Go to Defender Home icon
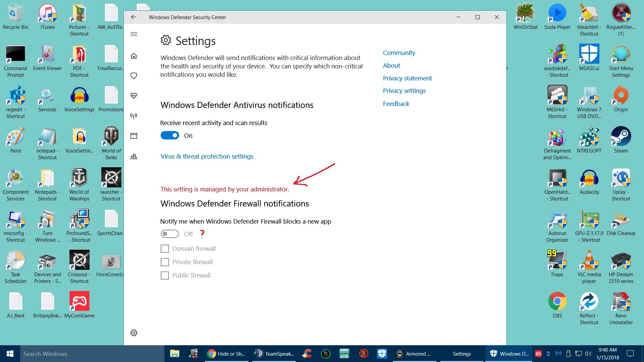Screen dimensions: 644x362 [x=134, y=56]
